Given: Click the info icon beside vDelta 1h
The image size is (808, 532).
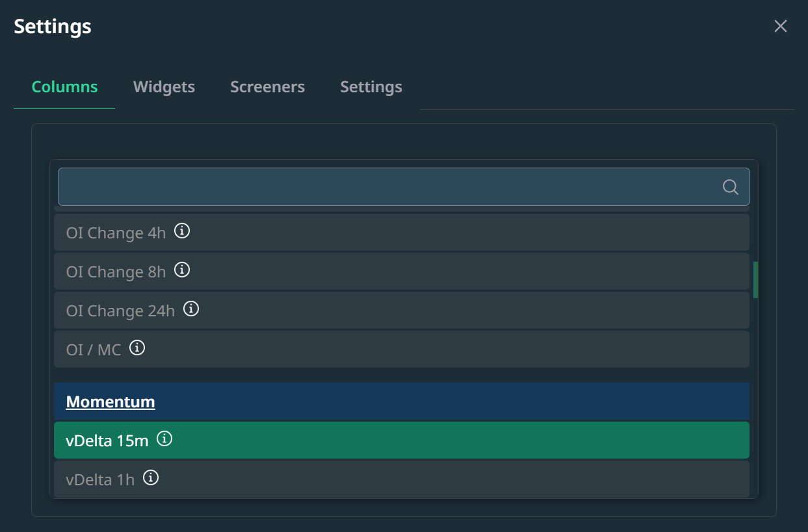Looking at the screenshot, I should (151, 478).
